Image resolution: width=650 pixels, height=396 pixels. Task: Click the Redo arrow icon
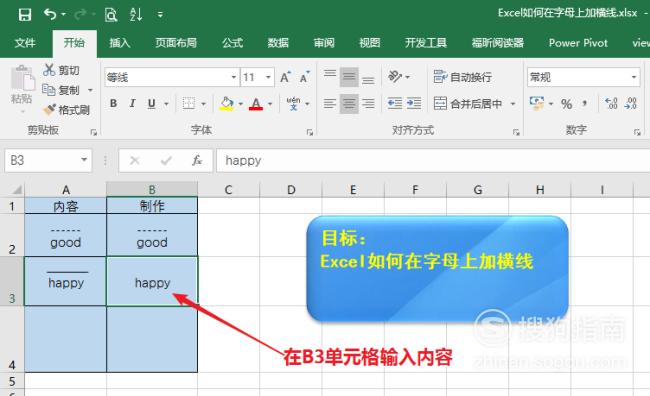pos(80,15)
